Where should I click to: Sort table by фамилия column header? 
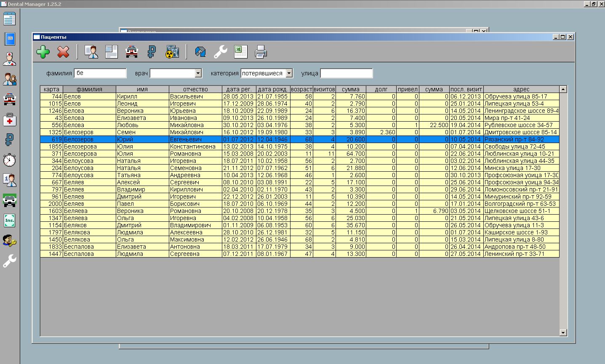coord(89,89)
